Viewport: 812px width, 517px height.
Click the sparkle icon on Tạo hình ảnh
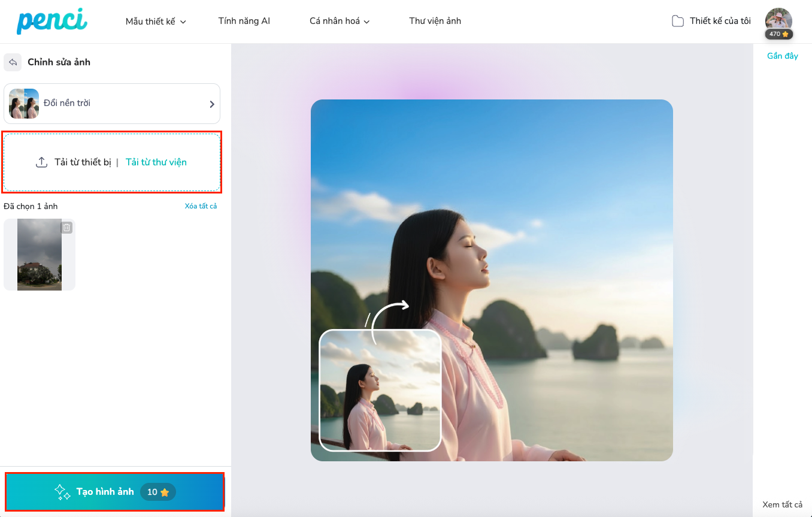(62, 492)
